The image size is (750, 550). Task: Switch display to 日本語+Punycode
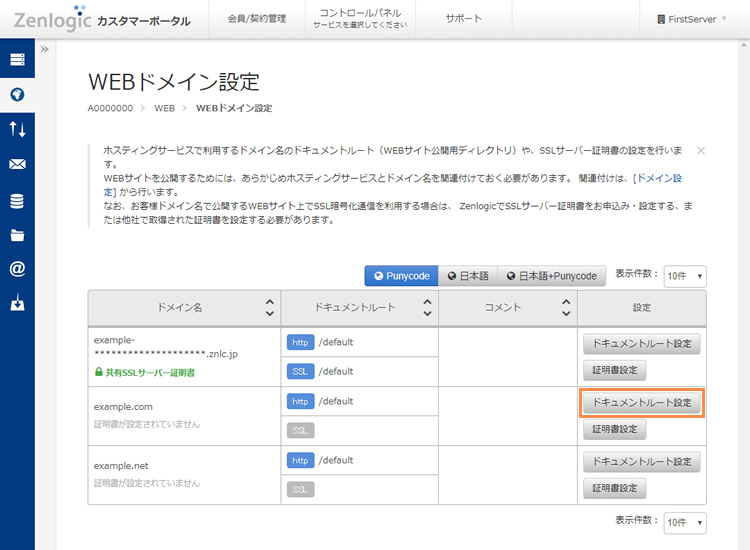[551, 276]
